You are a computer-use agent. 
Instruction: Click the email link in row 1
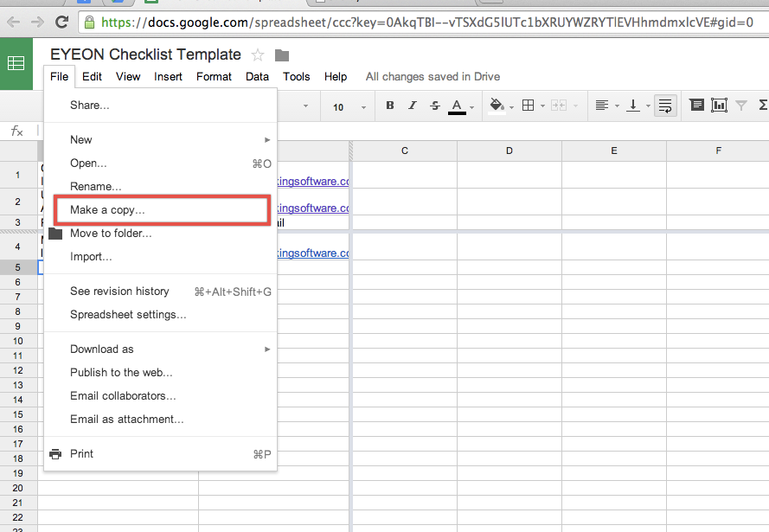pyautogui.click(x=313, y=182)
